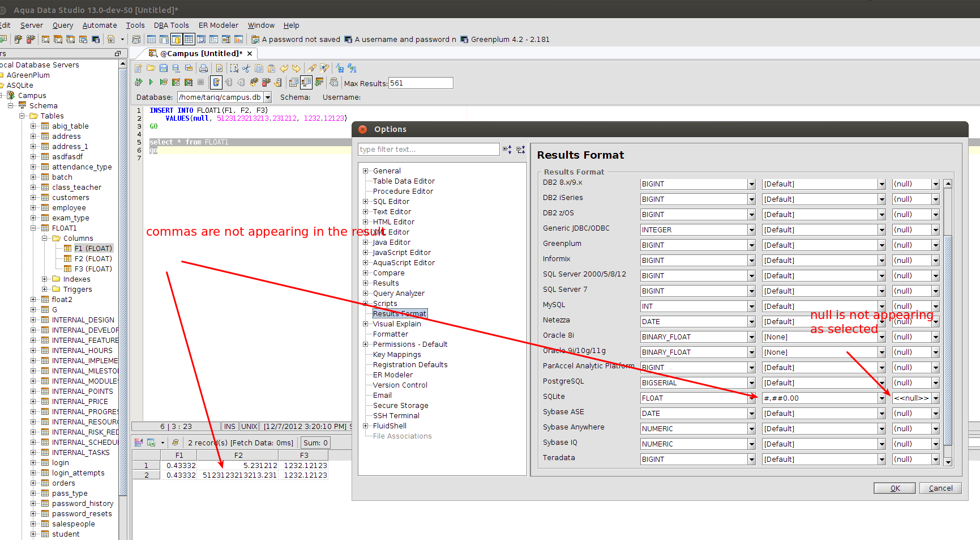
Task: Paste with the clipboard icon
Action: [x=271, y=68]
